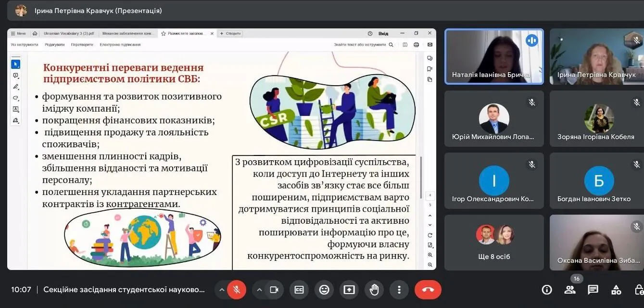Image resolution: width=644 pixels, height=308 pixels.
Task: Open meeting details info icon
Action: (547, 290)
